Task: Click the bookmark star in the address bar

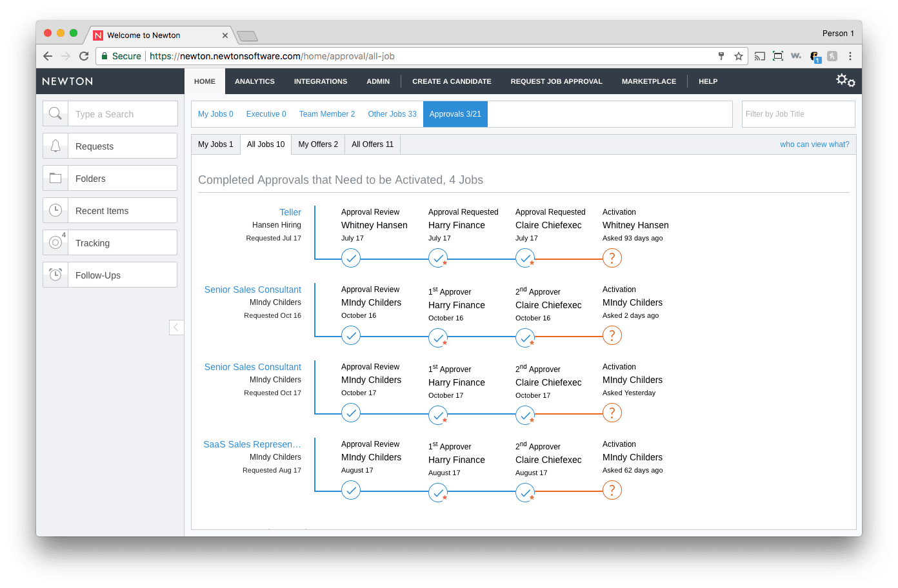Action: 738,56
